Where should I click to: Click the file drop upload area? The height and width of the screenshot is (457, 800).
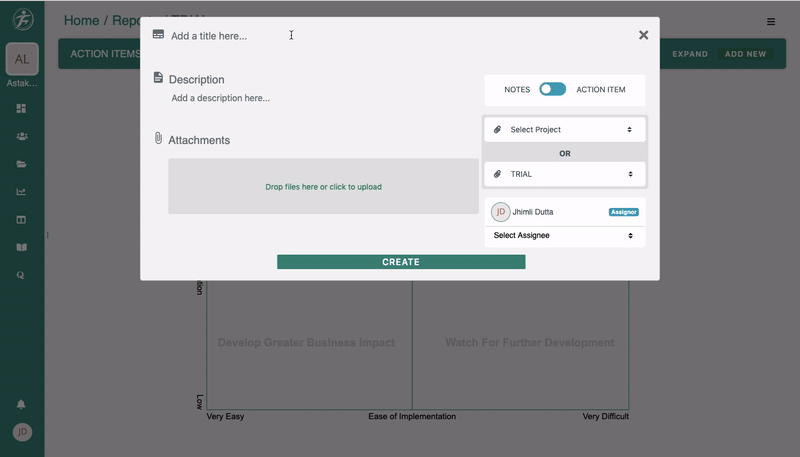pos(323,187)
